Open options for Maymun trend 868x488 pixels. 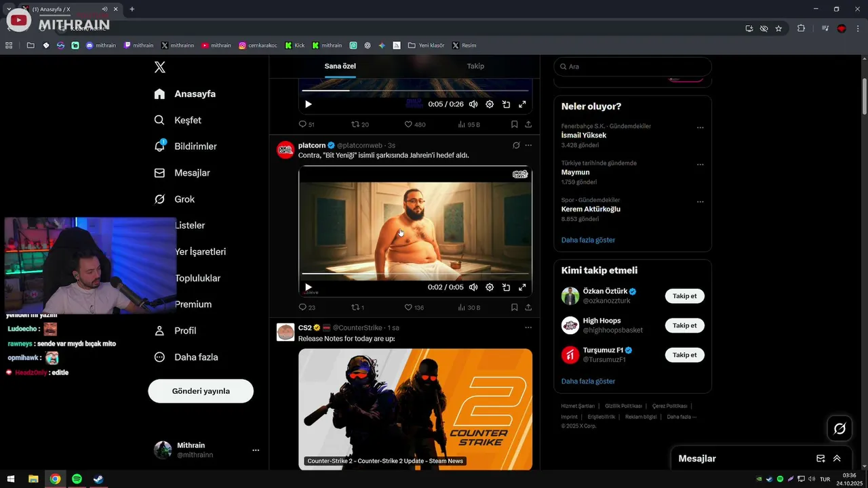coord(701,165)
